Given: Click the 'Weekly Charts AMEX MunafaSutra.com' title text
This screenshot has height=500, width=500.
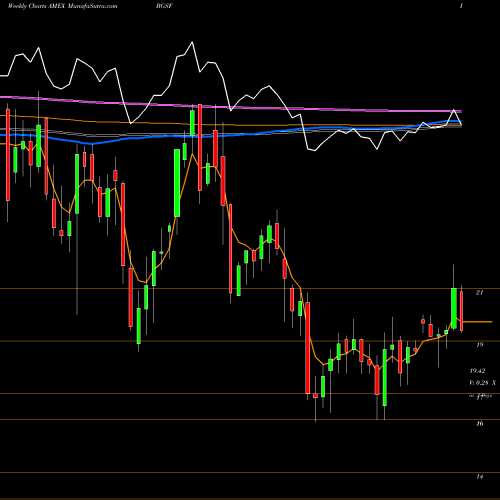Looking at the screenshot, I should coord(62,6).
